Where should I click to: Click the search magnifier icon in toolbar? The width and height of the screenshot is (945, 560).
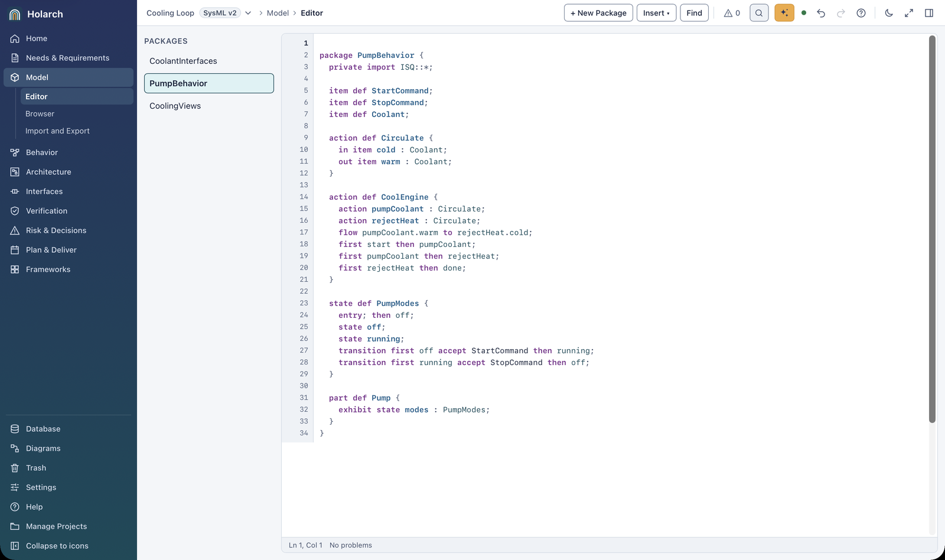pyautogui.click(x=759, y=13)
